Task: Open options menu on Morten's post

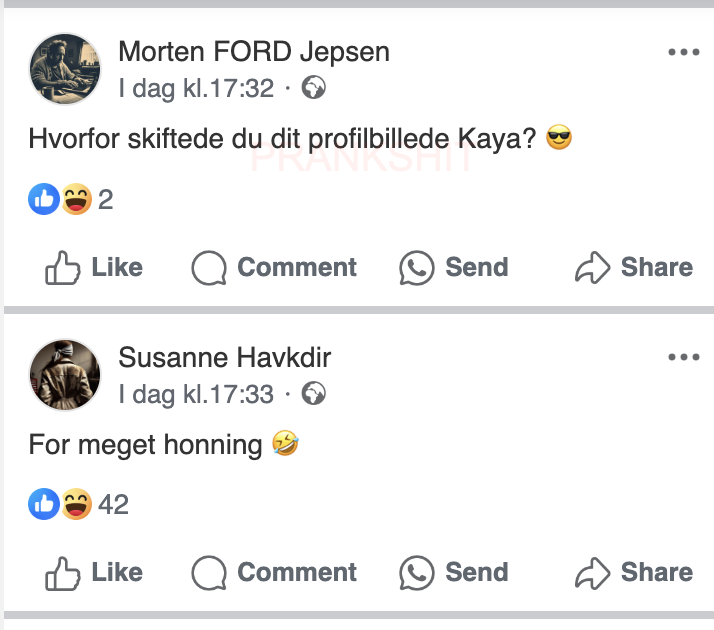Action: (684, 52)
